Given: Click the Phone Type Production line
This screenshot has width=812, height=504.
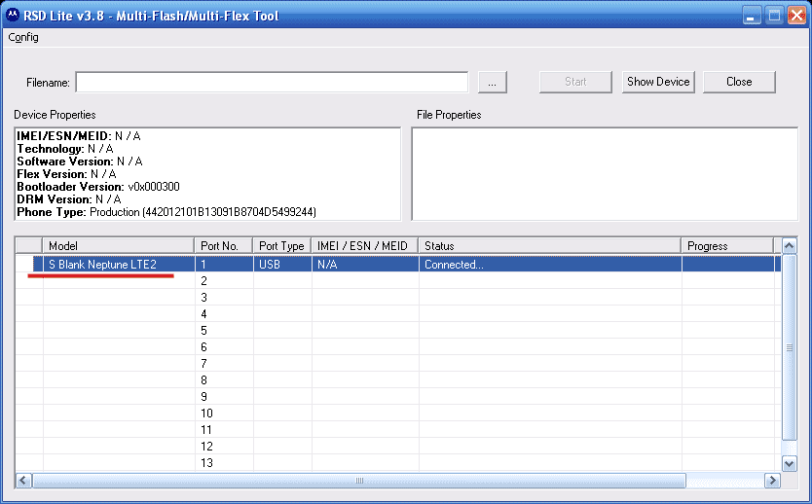Looking at the screenshot, I should pyautogui.click(x=166, y=212).
